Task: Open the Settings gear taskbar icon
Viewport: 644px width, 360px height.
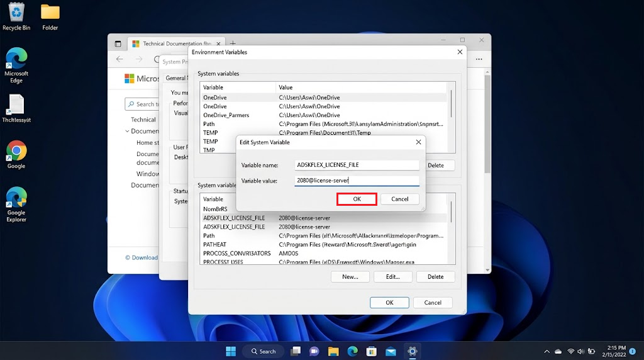Action: click(x=413, y=351)
